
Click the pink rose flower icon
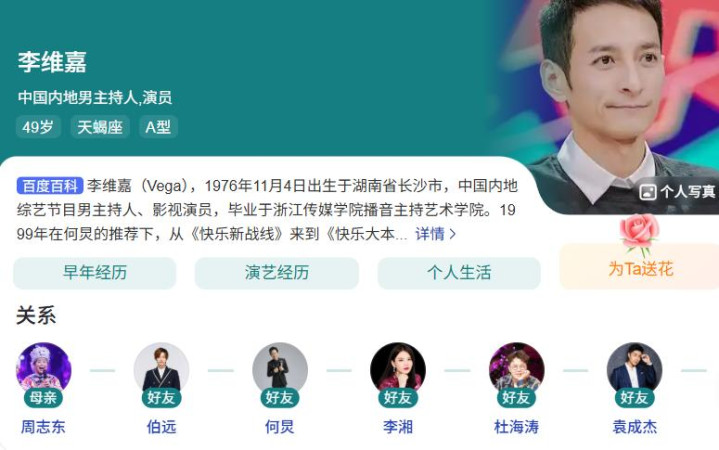tap(640, 234)
